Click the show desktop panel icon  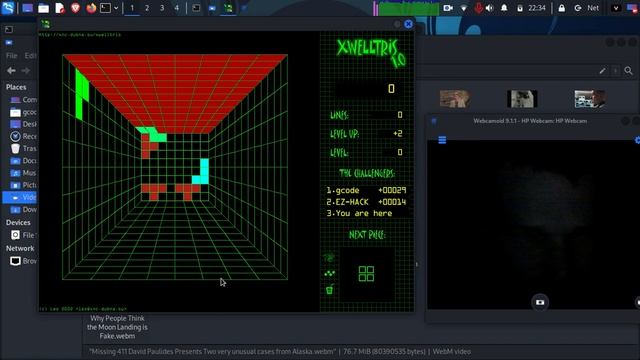pos(27,8)
